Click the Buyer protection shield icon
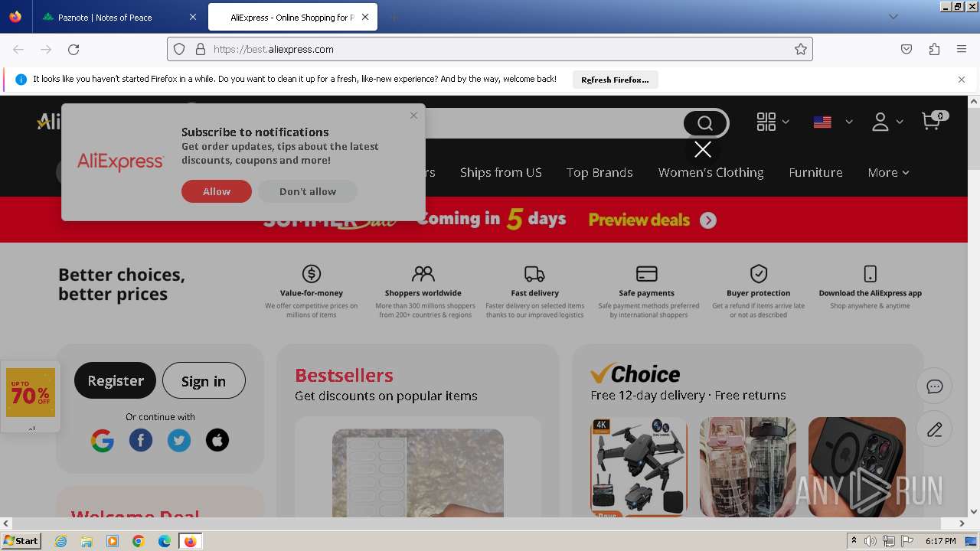 pyautogui.click(x=759, y=273)
